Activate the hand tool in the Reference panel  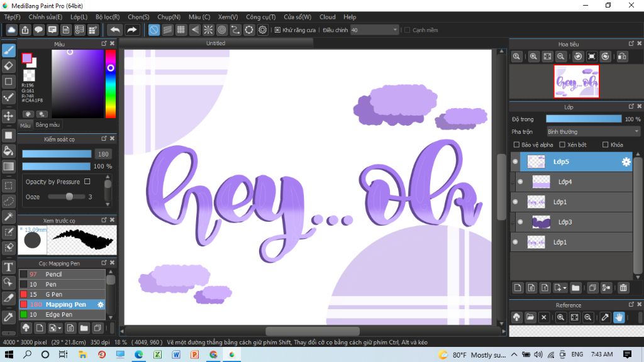click(619, 317)
